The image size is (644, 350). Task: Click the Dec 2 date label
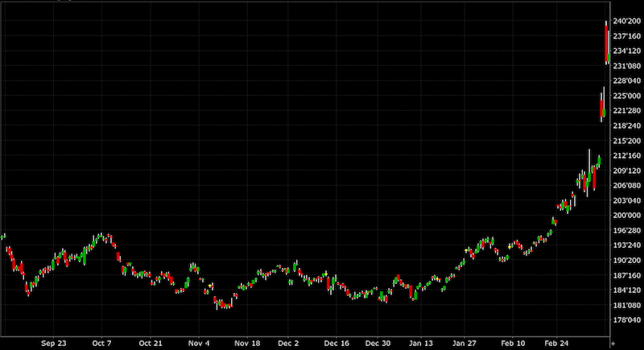(x=288, y=344)
